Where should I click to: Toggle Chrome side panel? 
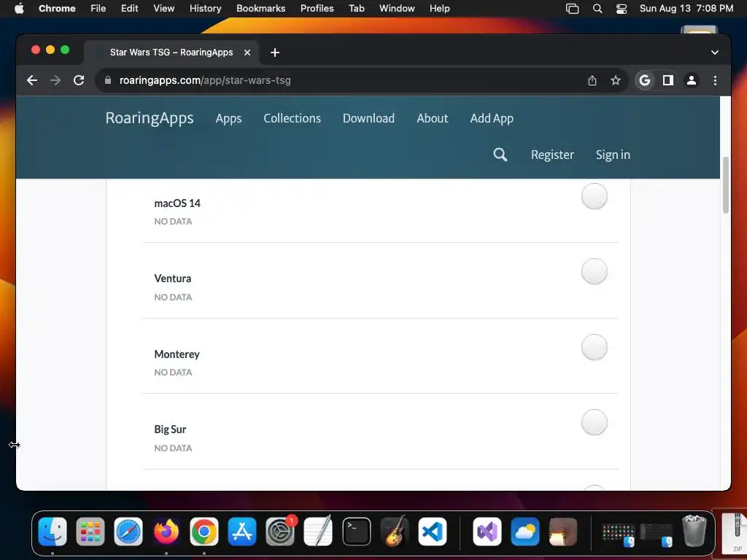pos(668,80)
